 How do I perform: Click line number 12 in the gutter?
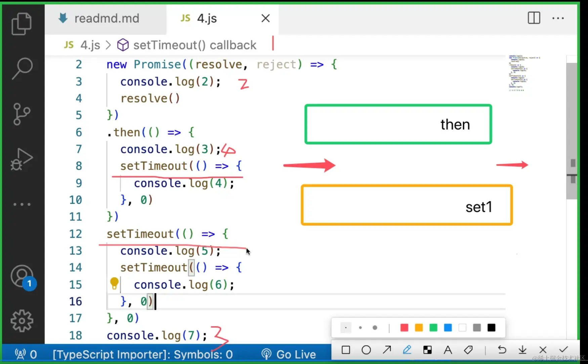coord(76,234)
